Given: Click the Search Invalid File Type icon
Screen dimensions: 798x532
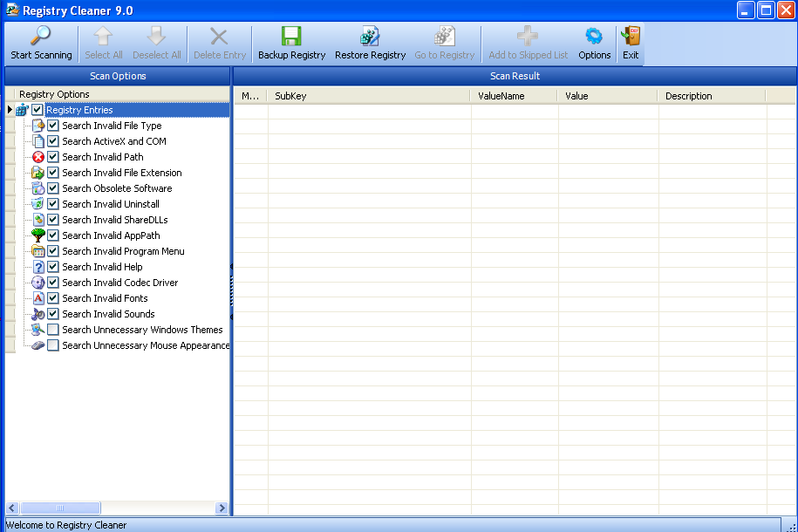Looking at the screenshot, I should (x=38, y=126).
